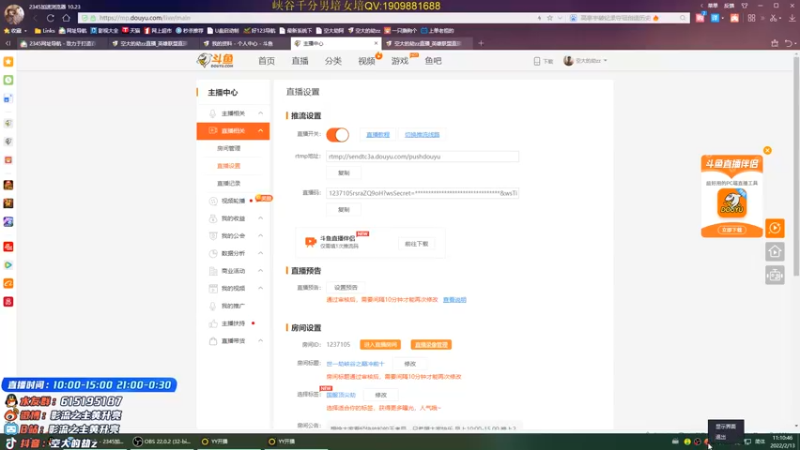Open the 直播教程 tutorial link

378,135
